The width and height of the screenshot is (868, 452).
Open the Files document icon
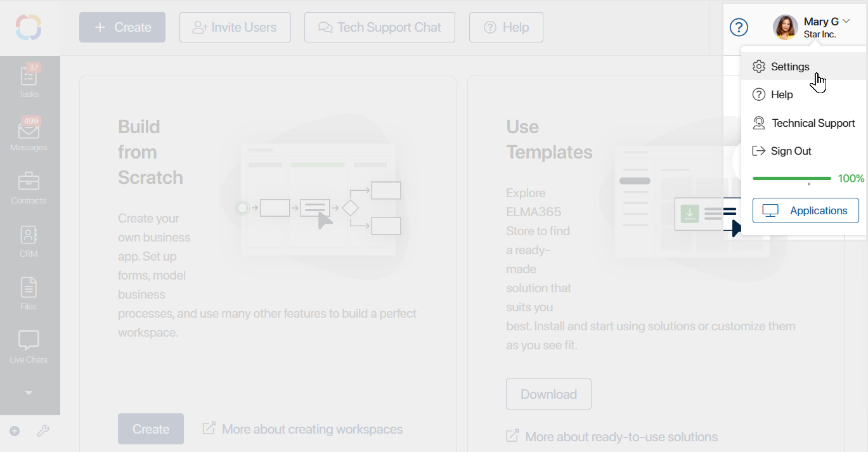pyautogui.click(x=29, y=288)
